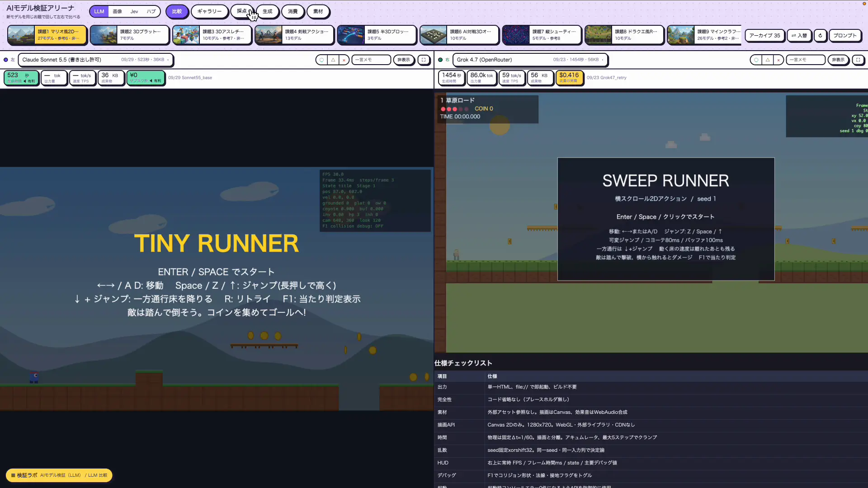Click the Grok panel's 一言メモ field
This screenshot has width=868, height=488.
point(806,60)
